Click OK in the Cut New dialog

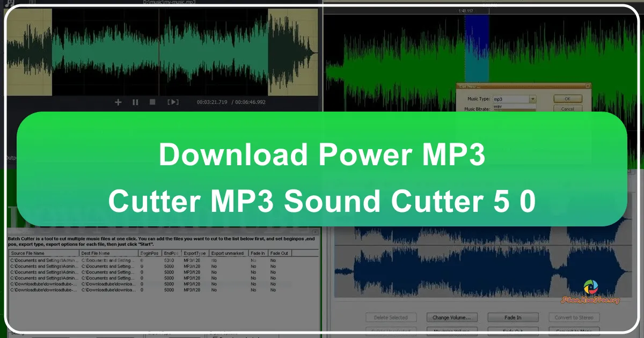click(567, 99)
